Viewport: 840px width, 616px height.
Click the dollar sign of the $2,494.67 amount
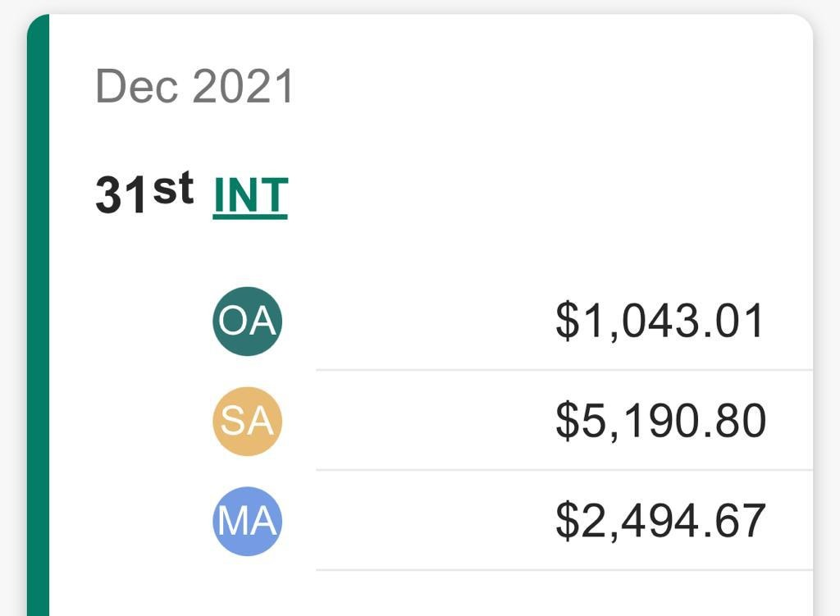tap(568, 520)
